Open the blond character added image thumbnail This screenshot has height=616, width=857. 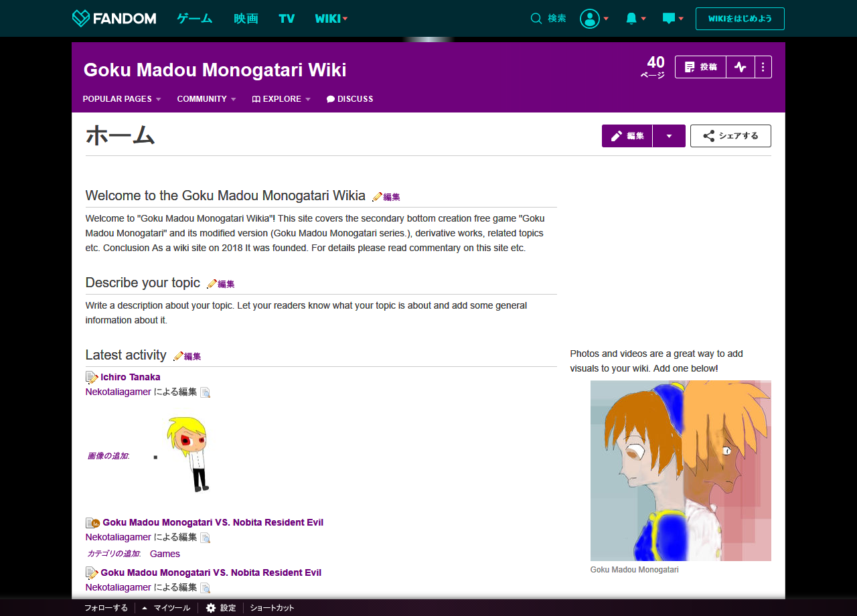[x=189, y=454]
